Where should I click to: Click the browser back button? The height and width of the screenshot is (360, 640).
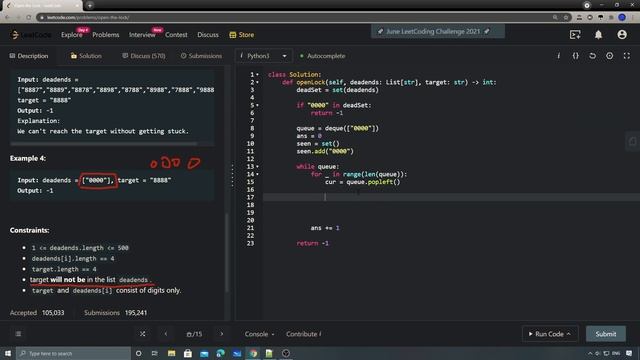tap(7, 17)
